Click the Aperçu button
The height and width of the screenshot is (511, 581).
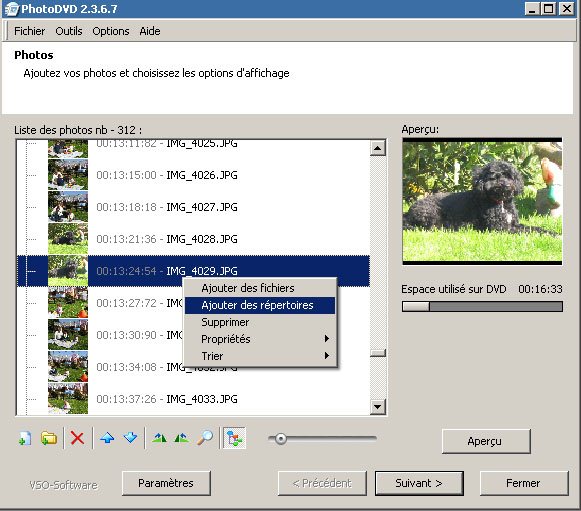coord(486,441)
